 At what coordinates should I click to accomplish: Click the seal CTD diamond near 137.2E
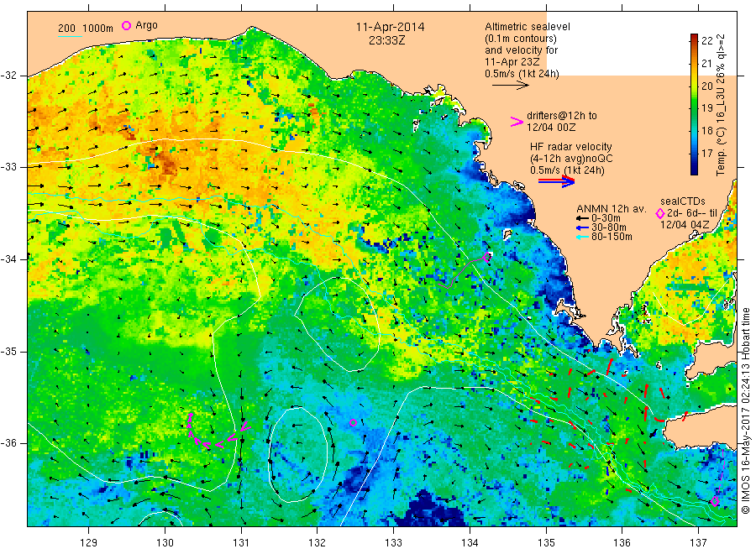point(715,501)
